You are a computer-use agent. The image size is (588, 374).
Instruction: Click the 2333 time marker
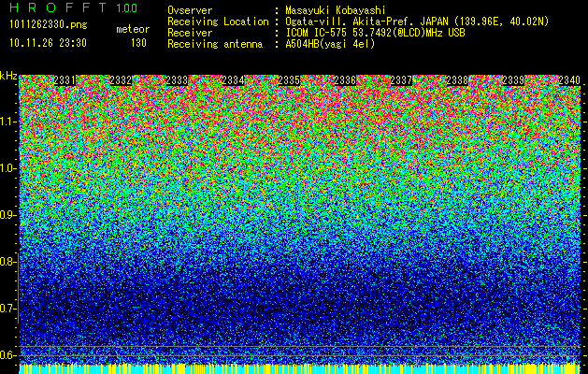click(x=177, y=80)
